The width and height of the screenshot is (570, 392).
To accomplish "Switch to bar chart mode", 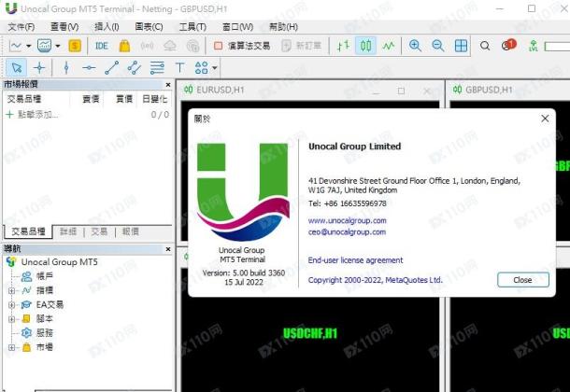I will (343, 46).
